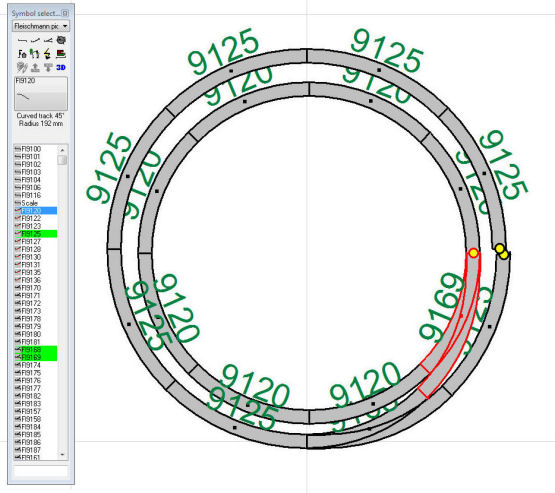Select the turnout switch icon
555x493 pixels.
(48, 40)
